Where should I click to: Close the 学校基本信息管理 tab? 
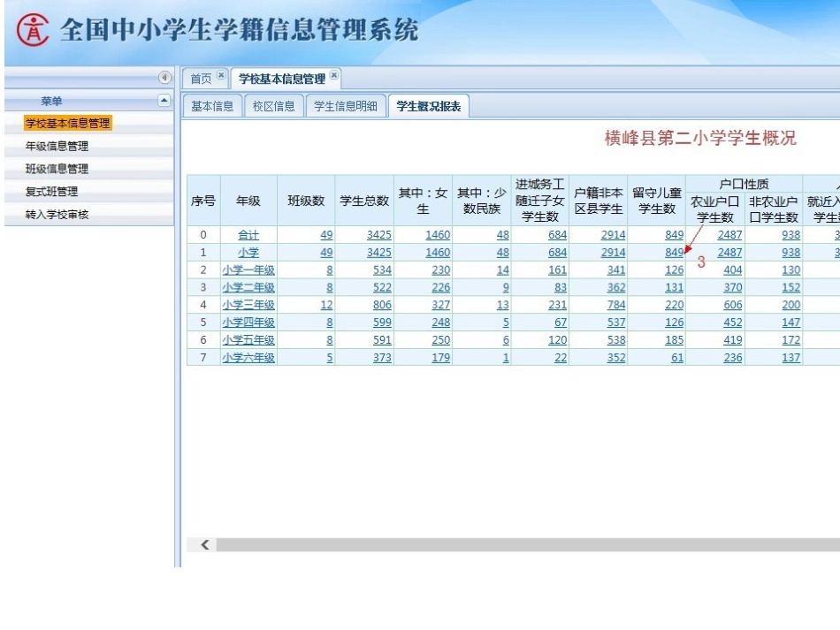(x=333, y=75)
